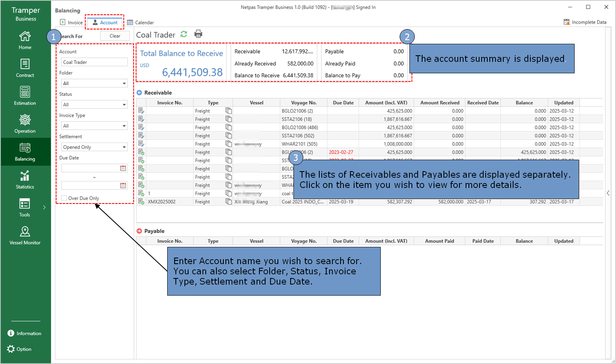The image size is (616, 364).
Task: Select the overdue date 2023-02-27
Action: pos(341,152)
